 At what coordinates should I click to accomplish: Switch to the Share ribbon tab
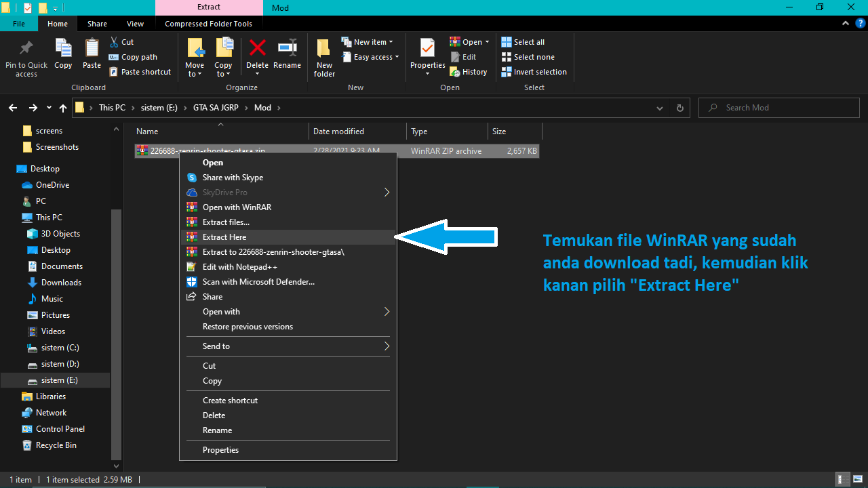click(x=97, y=24)
